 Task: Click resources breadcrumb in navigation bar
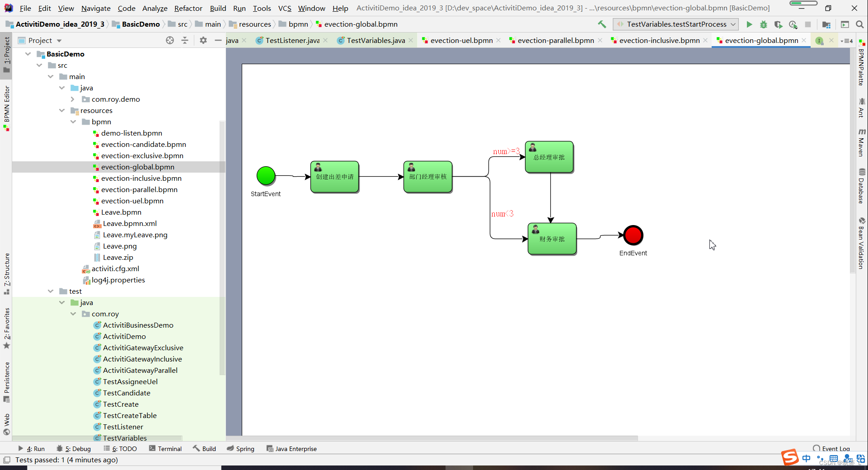pyautogui.click(x=250, y=24)
